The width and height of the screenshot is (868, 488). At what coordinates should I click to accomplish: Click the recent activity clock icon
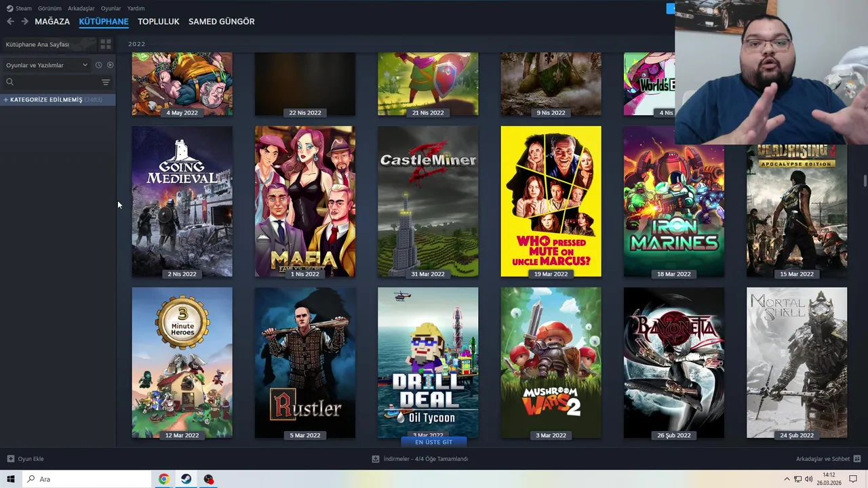coord(98,65)
